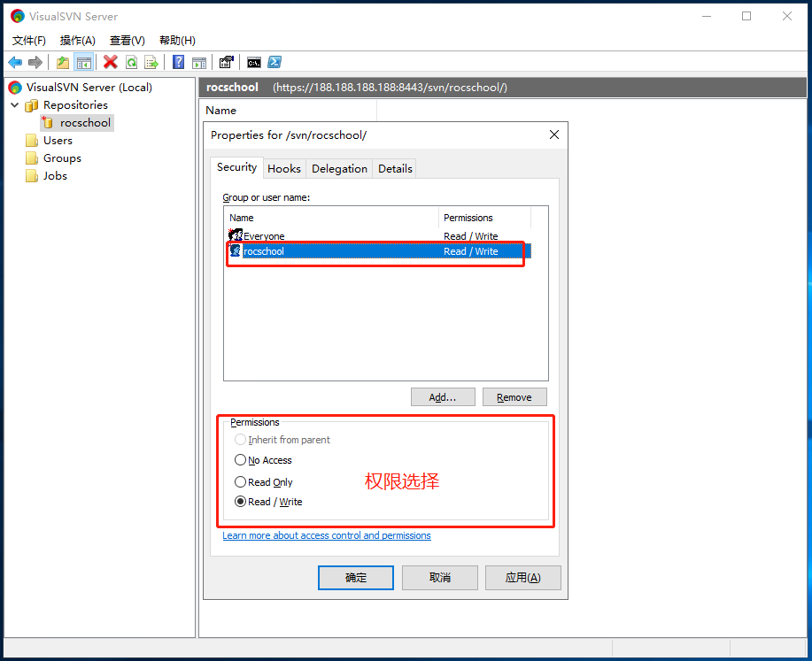
Task: Click the 取消 Cancel button
Action: pyautogui.click(x=440, y=577)
